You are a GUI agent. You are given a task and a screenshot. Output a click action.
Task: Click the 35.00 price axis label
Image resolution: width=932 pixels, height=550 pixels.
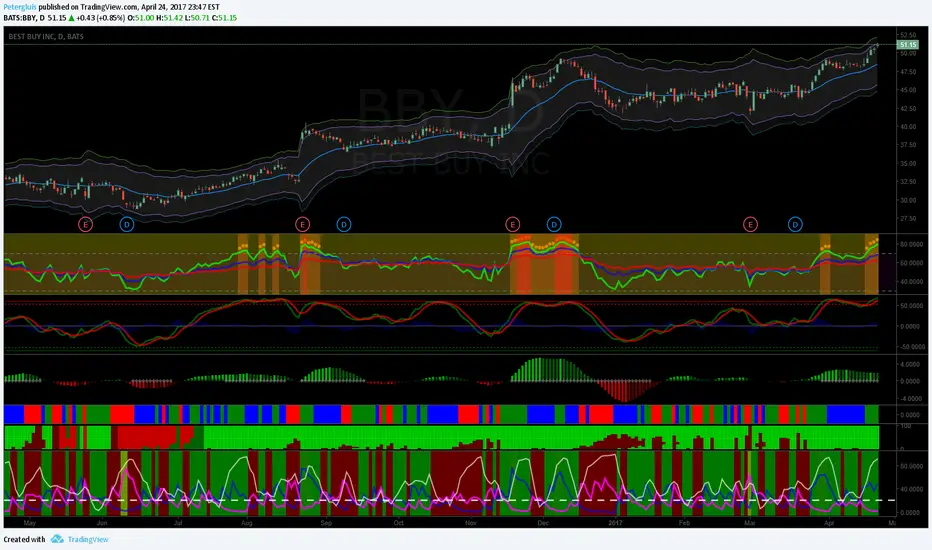pos(908,164)
